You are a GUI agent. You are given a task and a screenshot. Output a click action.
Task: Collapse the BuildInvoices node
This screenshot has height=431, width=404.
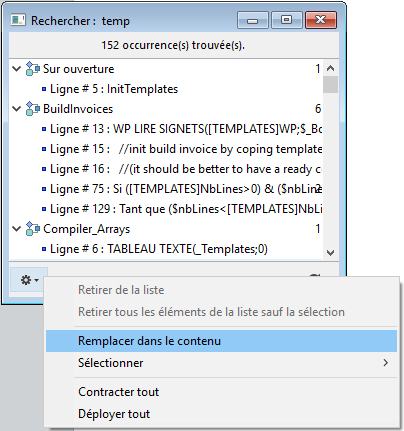click(16, 109)
